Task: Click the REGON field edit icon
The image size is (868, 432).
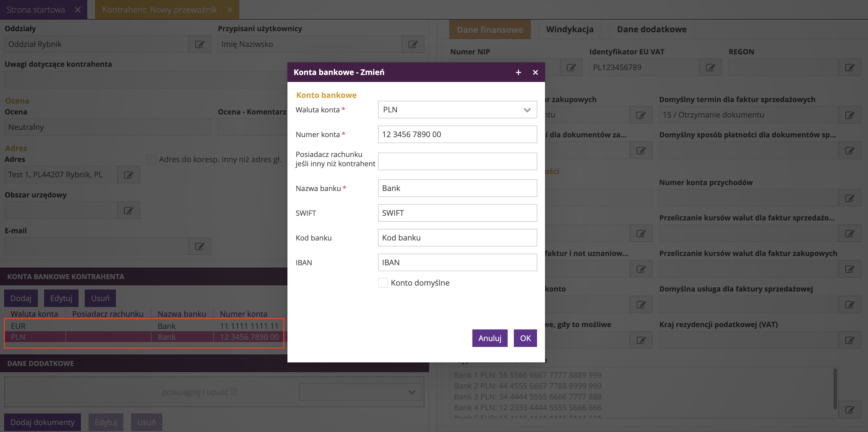Action: pyautogui.click(x=849, y=68)
